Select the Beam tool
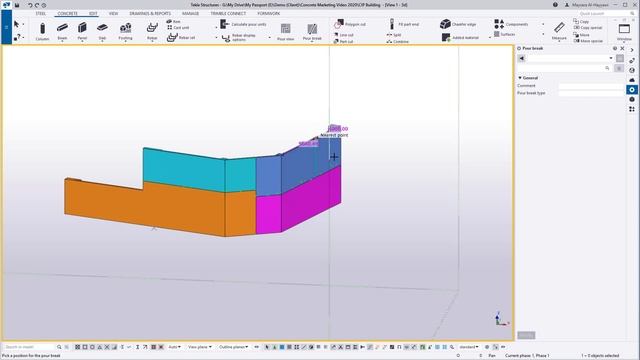The image size is (640, 360). tap(62, 31)
